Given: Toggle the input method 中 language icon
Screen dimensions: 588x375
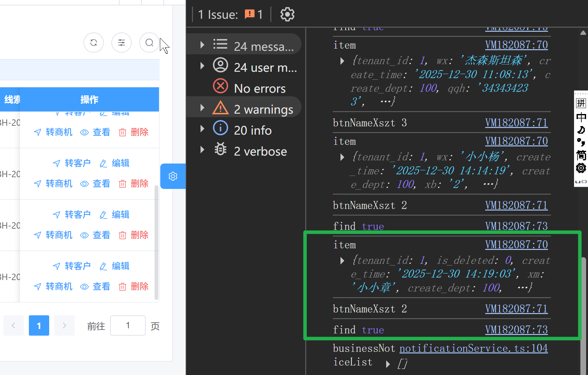Looking at the screenshot, I should coord(581,117).
